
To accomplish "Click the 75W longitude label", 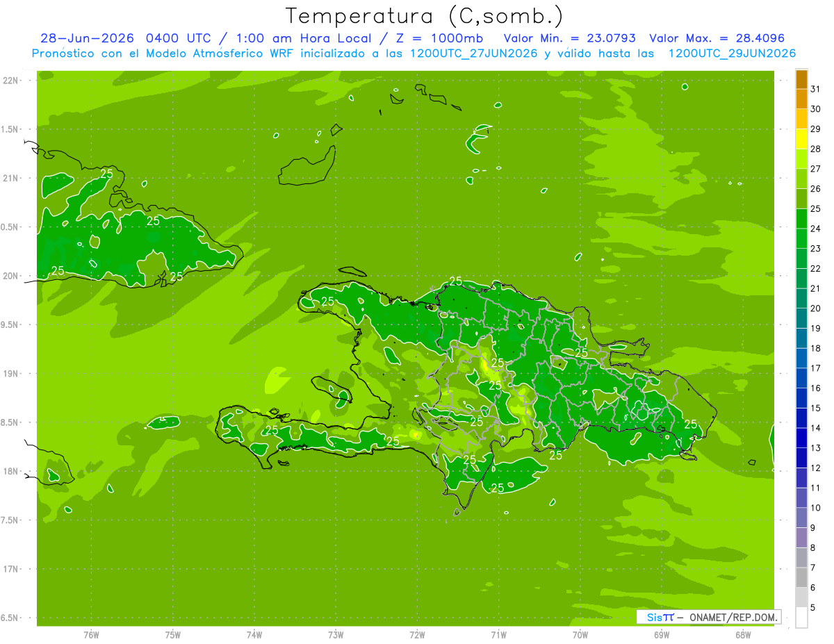I will click(173, 635).
